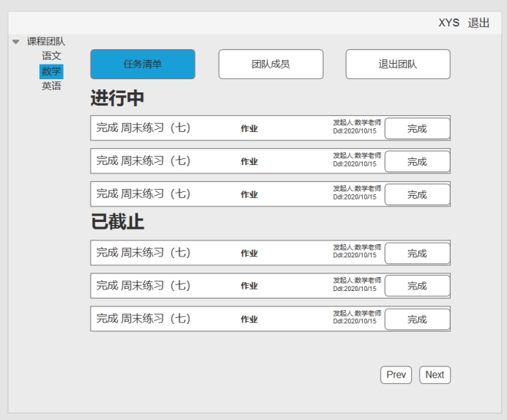The width and height of the screenshot is (507, 420).
Task: Click the 课程团队 tree label
Action: pyautogui.click(x=46, y=42)
